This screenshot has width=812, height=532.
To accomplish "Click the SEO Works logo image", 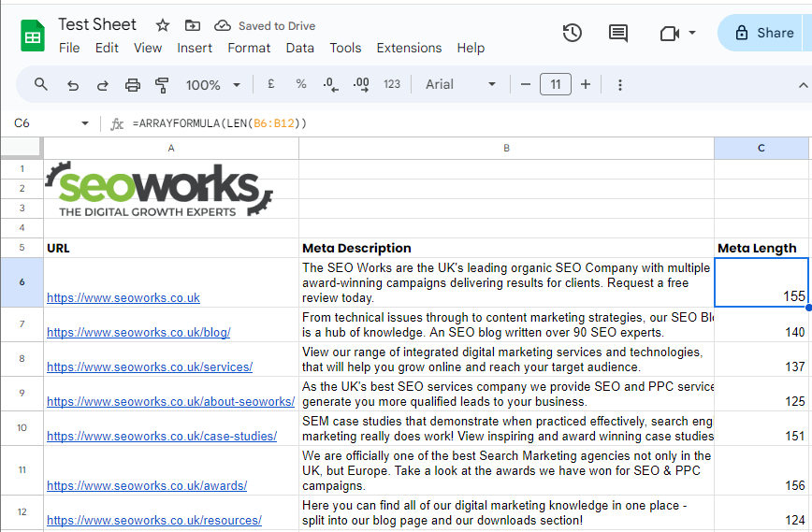I will tap(159, 190).
